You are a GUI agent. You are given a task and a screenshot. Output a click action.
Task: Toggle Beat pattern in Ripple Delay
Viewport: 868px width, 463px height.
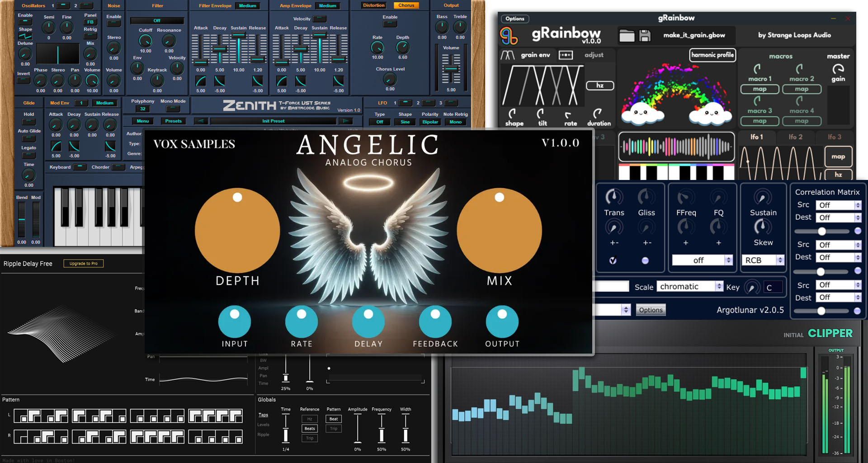tap(334, 419)
